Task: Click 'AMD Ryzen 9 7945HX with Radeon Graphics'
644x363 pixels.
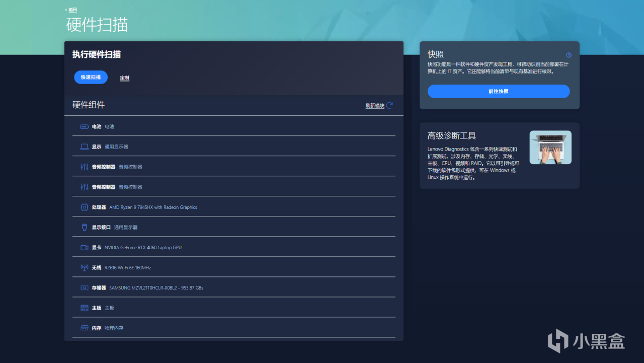Action: click(x=153, y=207)
